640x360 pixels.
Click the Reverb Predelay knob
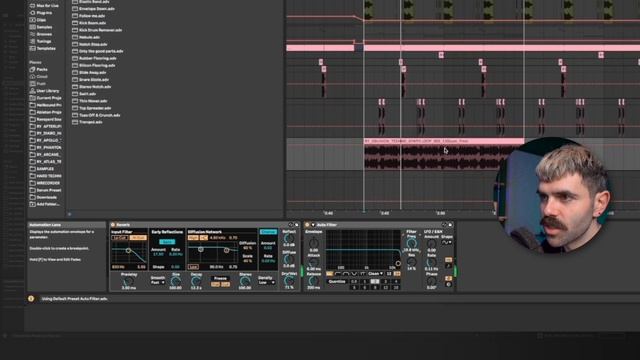pyautogui.click(x=129, y=281)
